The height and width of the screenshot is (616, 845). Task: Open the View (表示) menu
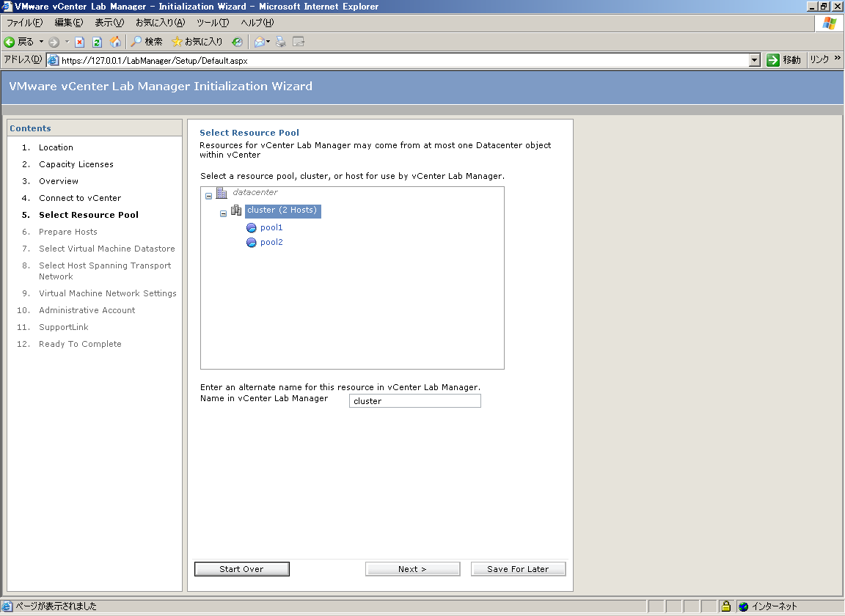pyautogui.click(x=109, y=23)
